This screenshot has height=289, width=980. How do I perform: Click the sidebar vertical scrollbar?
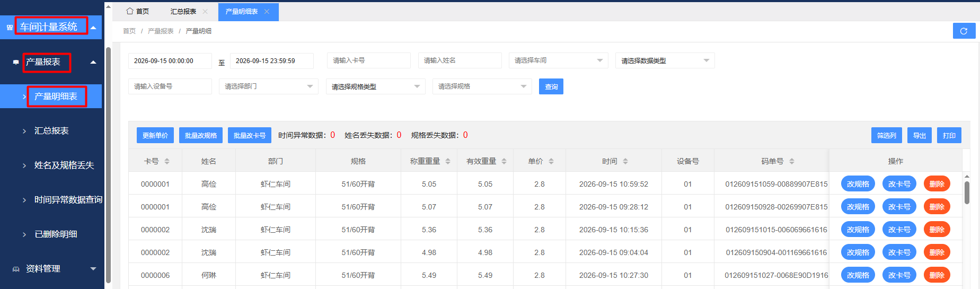pyautogui.click(x=108, y=164)
